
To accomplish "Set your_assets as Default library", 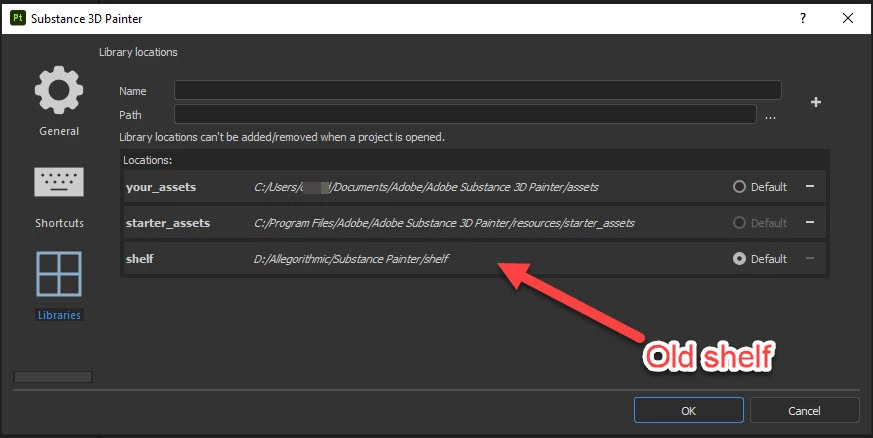I will pyautogui.click(x=739, y=187).
